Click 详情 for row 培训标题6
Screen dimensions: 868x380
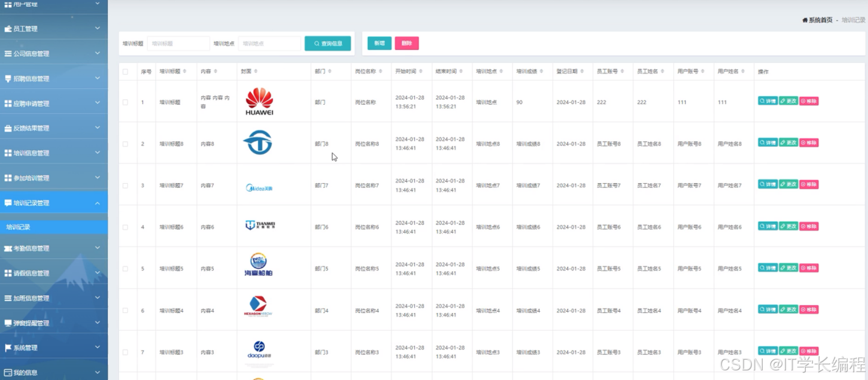(767, 226)
